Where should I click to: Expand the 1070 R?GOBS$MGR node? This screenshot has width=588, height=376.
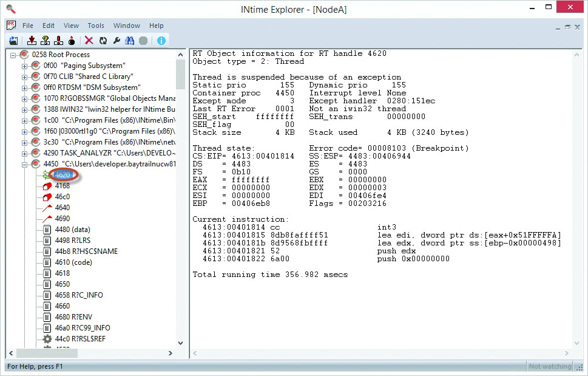(24, 99)
